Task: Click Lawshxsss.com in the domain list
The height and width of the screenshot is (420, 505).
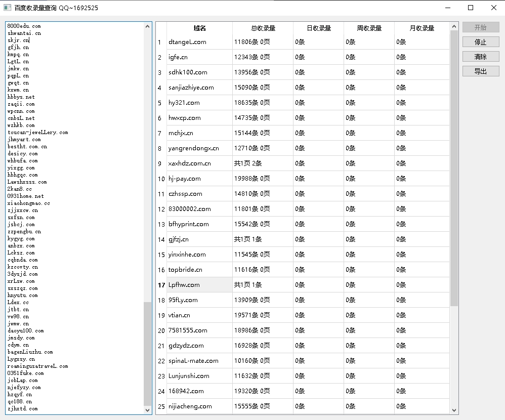Action: [x=27, y=182]
